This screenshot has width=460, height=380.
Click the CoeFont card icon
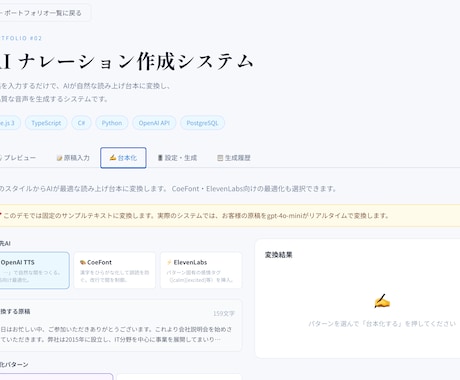point(83,262)
